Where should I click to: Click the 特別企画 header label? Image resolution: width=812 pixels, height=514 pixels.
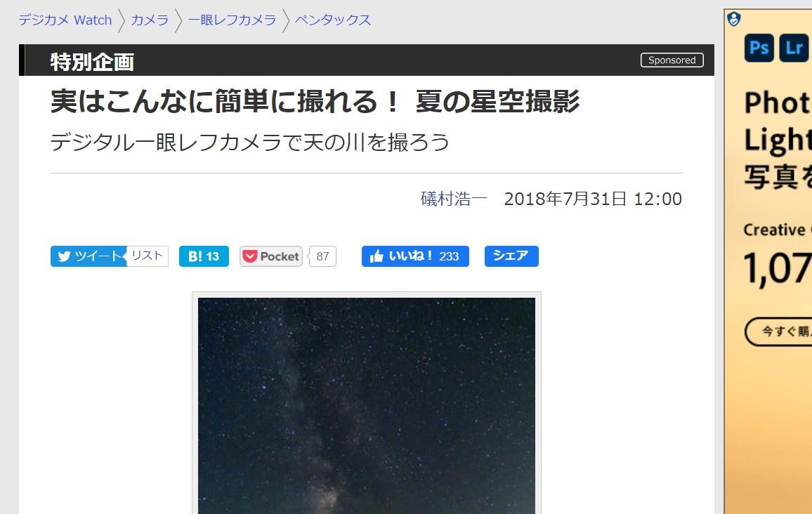coord(92,62)
